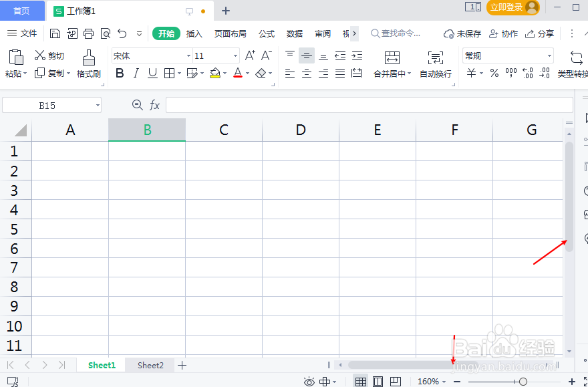This screenshot has height=387, width=588.
Task: Click the zoom magnifier beside fx
Action: [138, 105]
